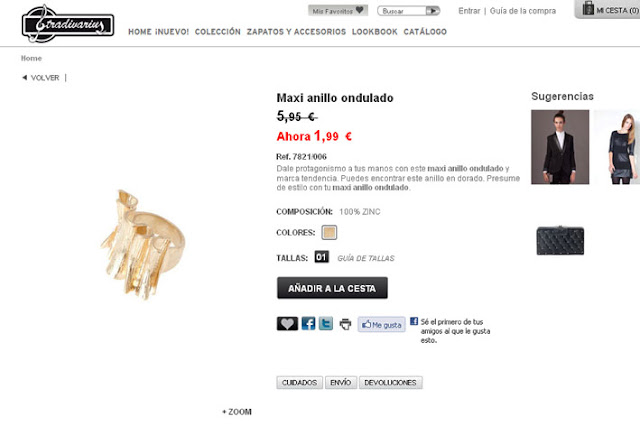
Task: Open the Colección menu
Action: click(218, 32)
